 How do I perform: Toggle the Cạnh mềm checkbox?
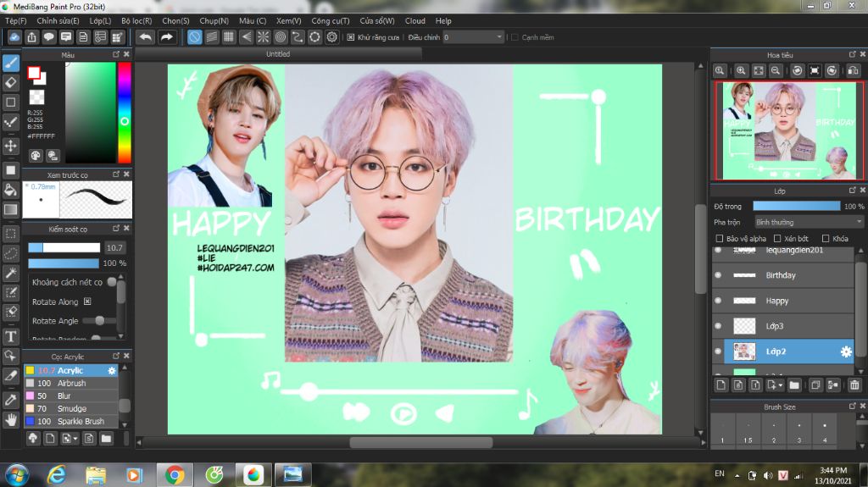tap(515, 37)
